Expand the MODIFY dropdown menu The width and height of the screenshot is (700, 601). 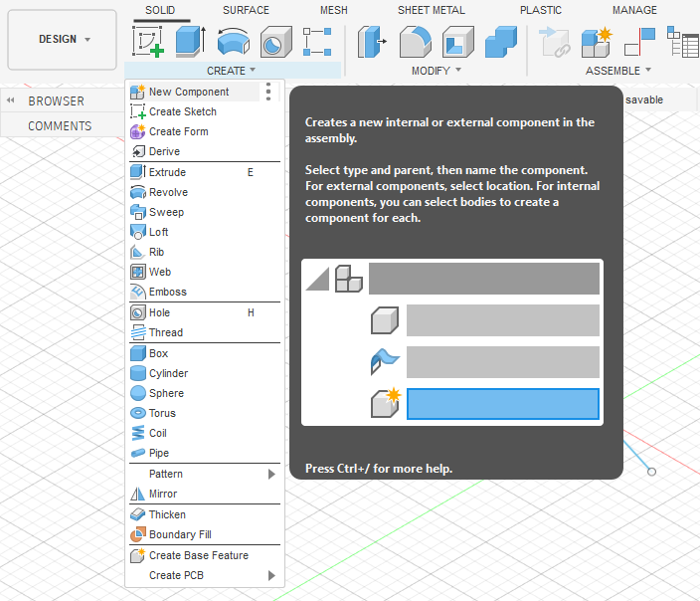pyautogui.click(x=437, y=71)
